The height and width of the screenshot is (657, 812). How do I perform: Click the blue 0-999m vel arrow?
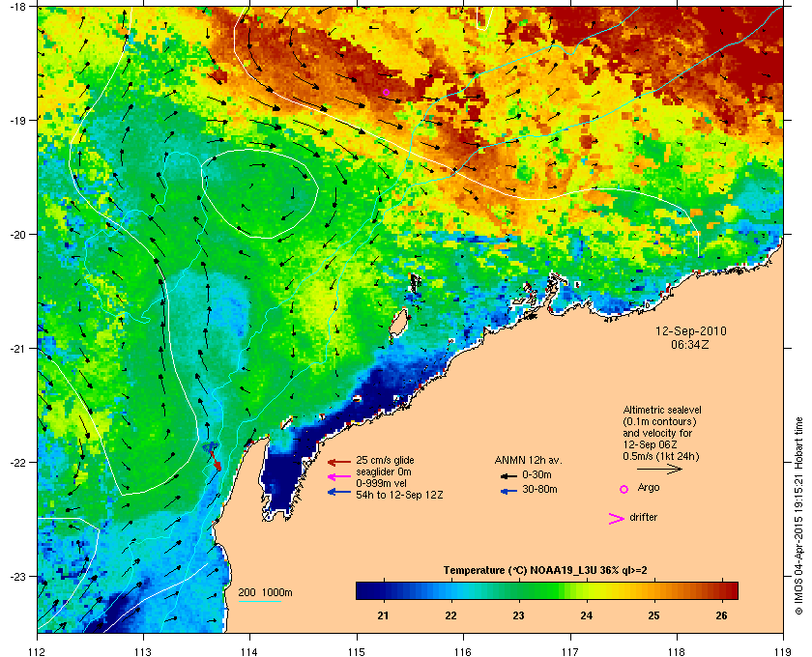click(x=339, y=492)
